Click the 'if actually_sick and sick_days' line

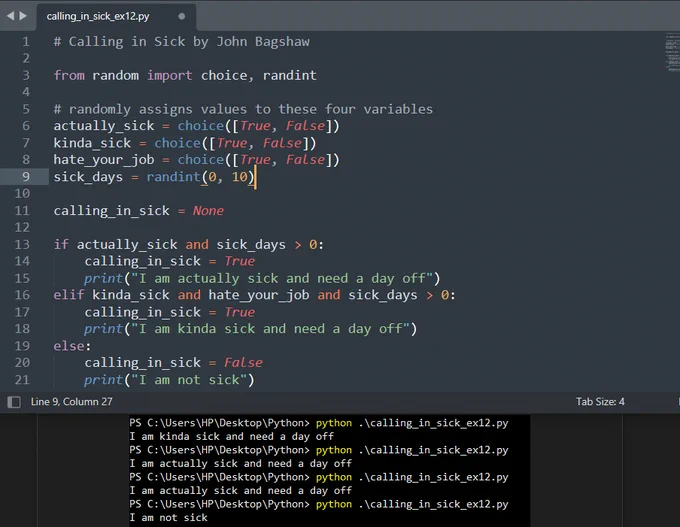(x=189, y=244)
